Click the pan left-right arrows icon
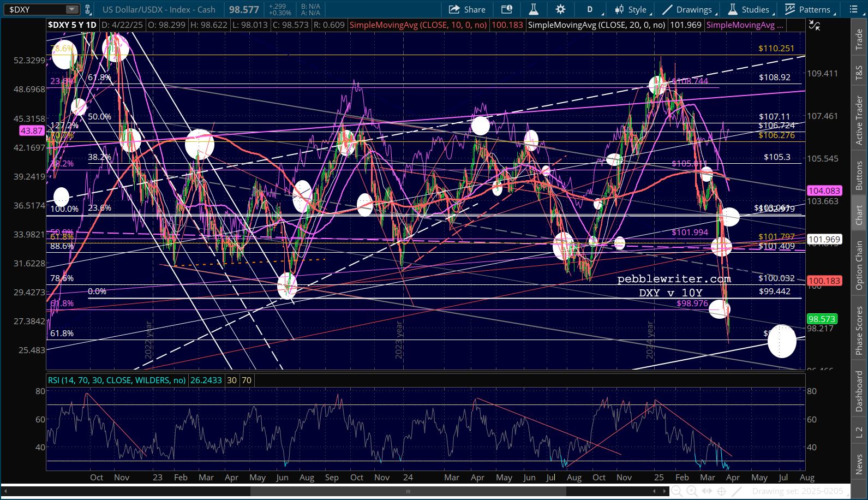868x500 pixels. 707,491
